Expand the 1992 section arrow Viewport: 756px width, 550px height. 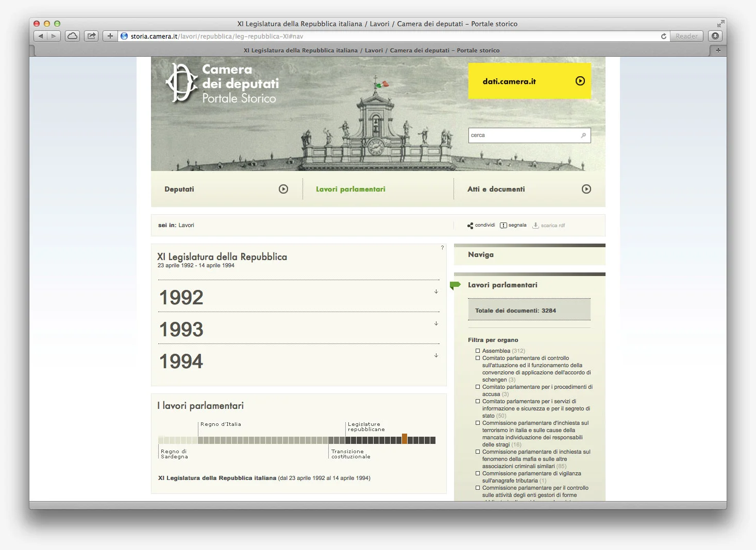436,291
